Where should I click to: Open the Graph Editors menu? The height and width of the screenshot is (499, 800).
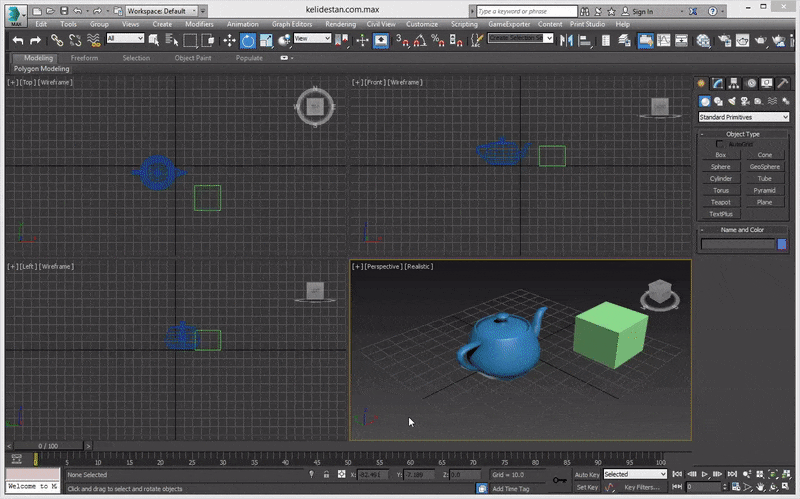click(x=291, y=24)
